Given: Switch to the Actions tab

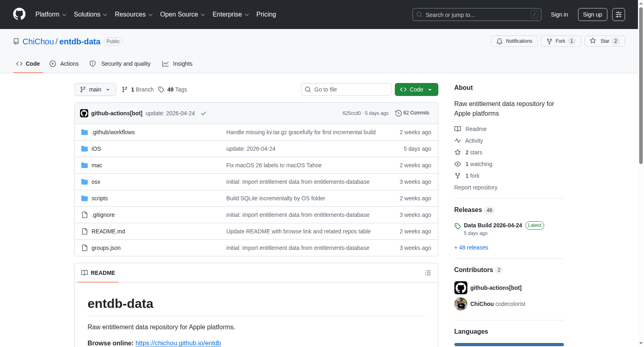Looking at the screenshot, I should [64, 64].
